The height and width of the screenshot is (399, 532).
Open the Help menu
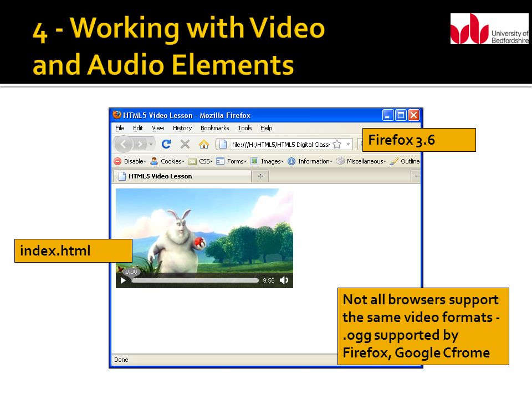(x=267, y=128)
